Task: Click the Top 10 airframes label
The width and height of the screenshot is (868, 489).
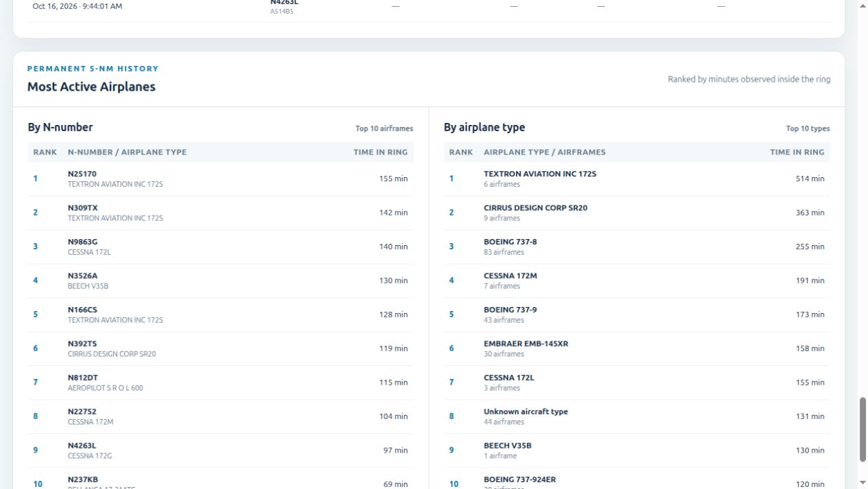Action: tap(384, 128)
